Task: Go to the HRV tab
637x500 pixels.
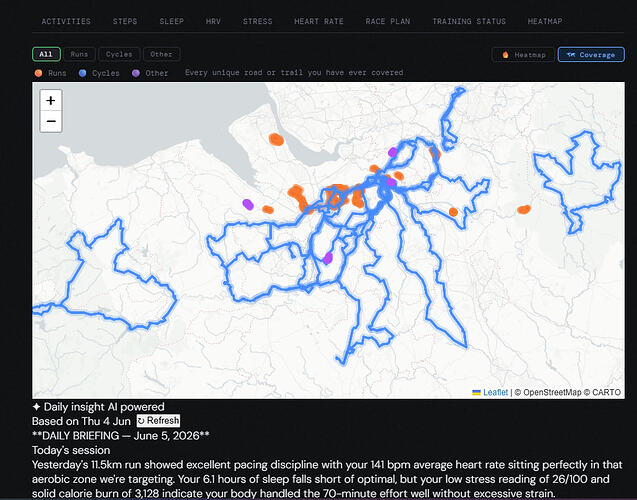Action: [213, 21]
